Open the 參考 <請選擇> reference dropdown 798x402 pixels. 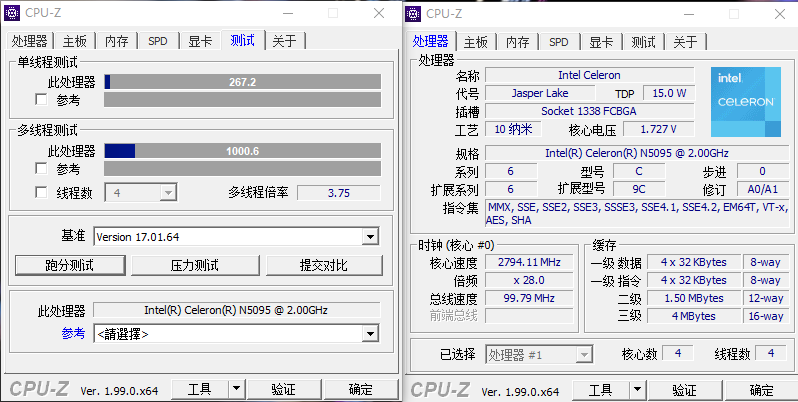coord(236,334)
